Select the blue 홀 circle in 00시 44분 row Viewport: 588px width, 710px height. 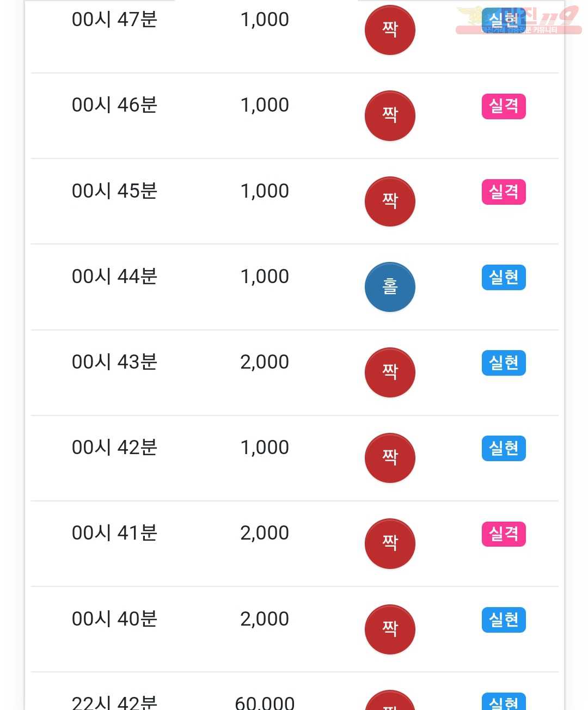coord(390,287)
